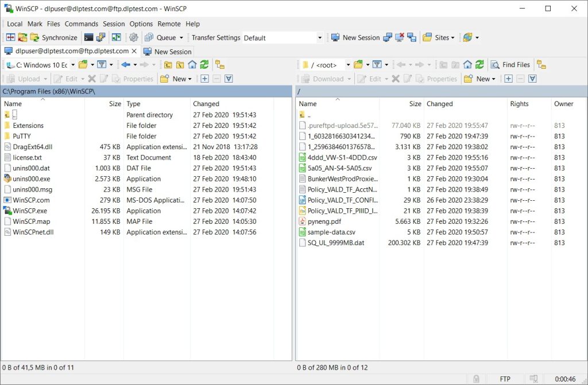Open the Options menu

coord(141,24)
